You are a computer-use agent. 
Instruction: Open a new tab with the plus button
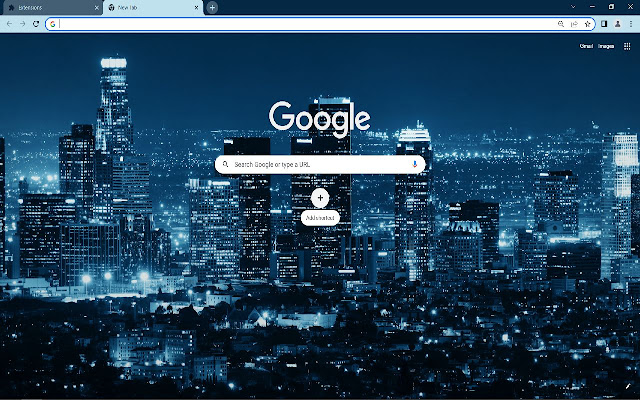212,7
